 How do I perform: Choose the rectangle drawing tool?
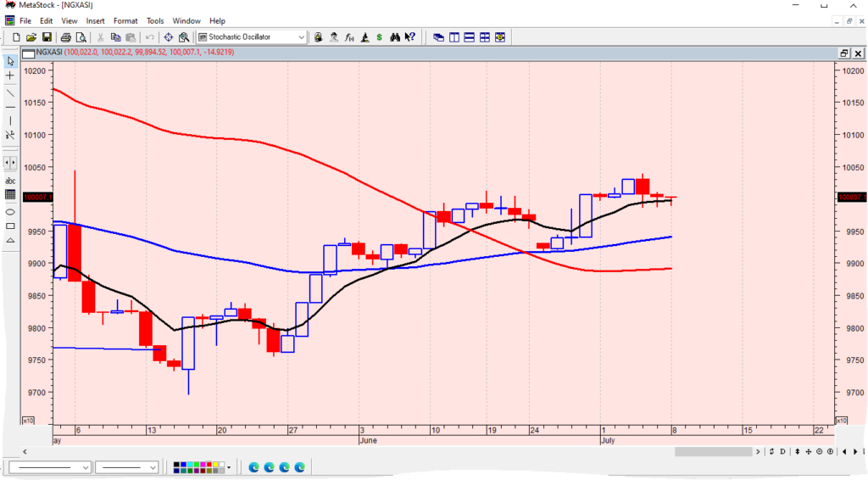[x=10, y=226]
